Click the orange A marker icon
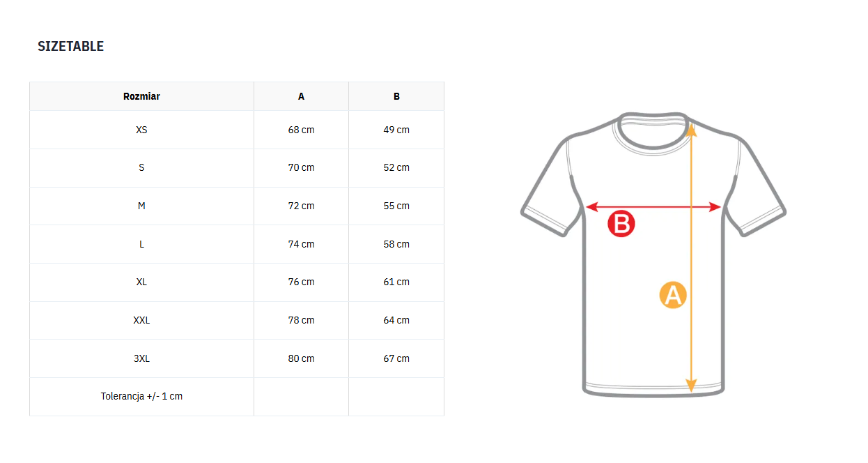 point(673,296)
